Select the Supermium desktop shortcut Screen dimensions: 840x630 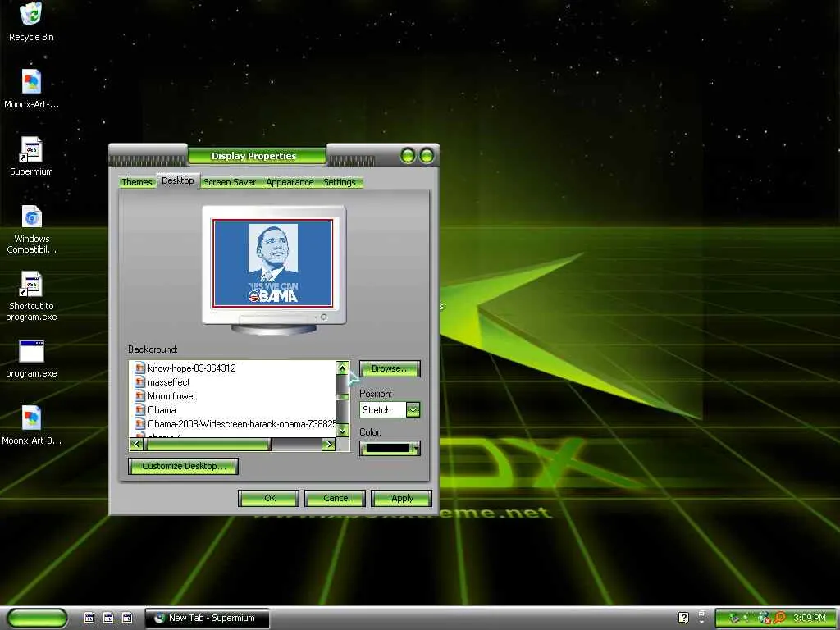31,157
